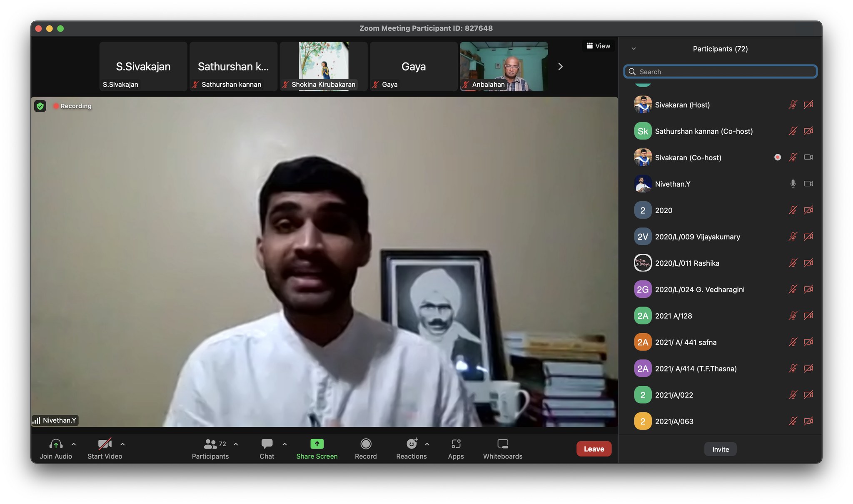Click the green encryption shield icon
Screen dimensions: 853x504
[x=40, y=106]
